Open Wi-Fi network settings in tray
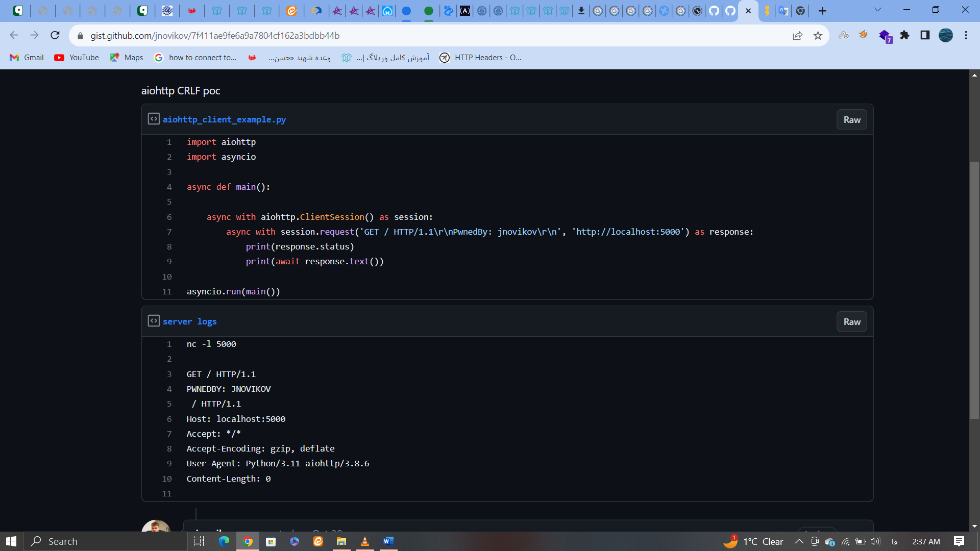Viewport: 980px width, 551px height. pos(846,541)
